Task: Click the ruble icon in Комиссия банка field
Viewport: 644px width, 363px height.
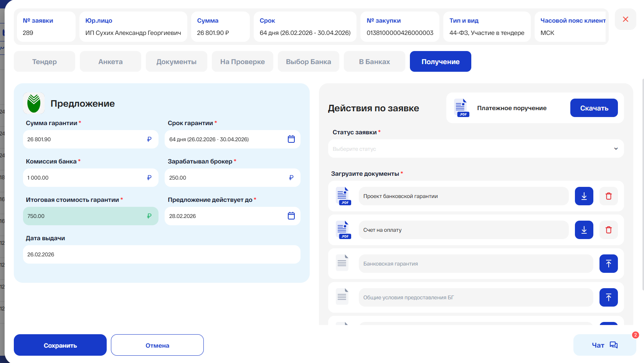Action: [x=149, y=178]
